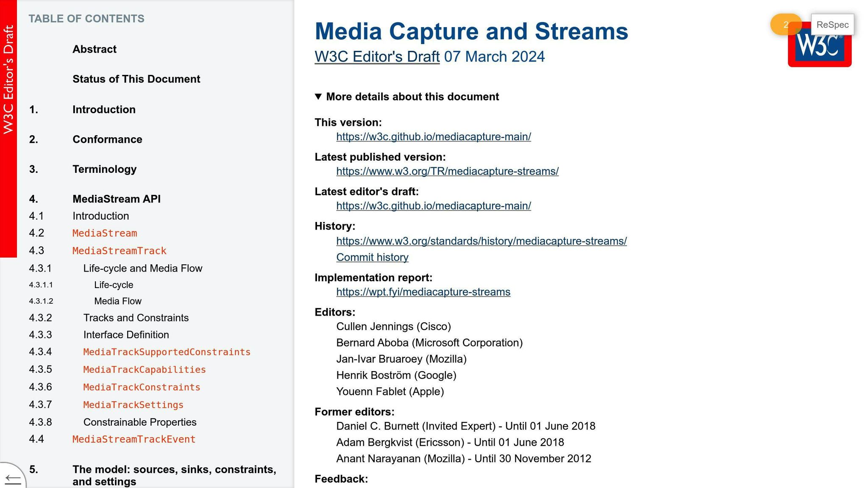Select MediaStreamTrack in the table of contents
This screenshot has height=488, width=868.
coord(119,250)
